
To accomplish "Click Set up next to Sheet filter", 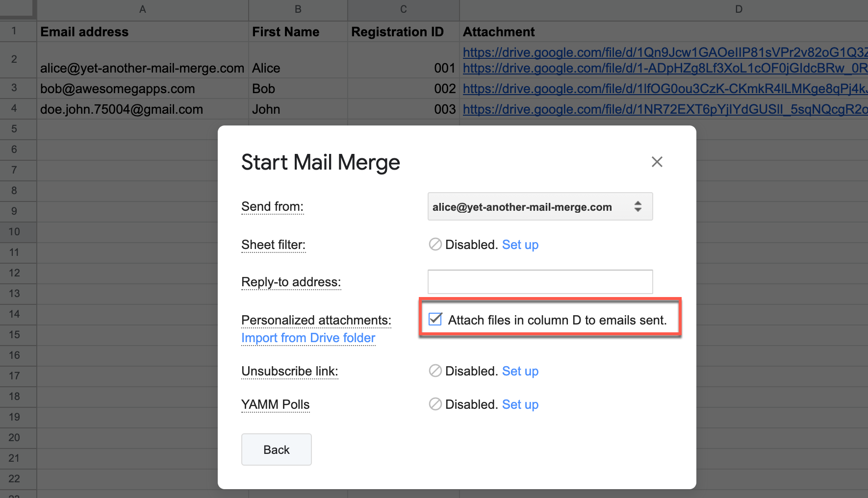I will point(520,245).
